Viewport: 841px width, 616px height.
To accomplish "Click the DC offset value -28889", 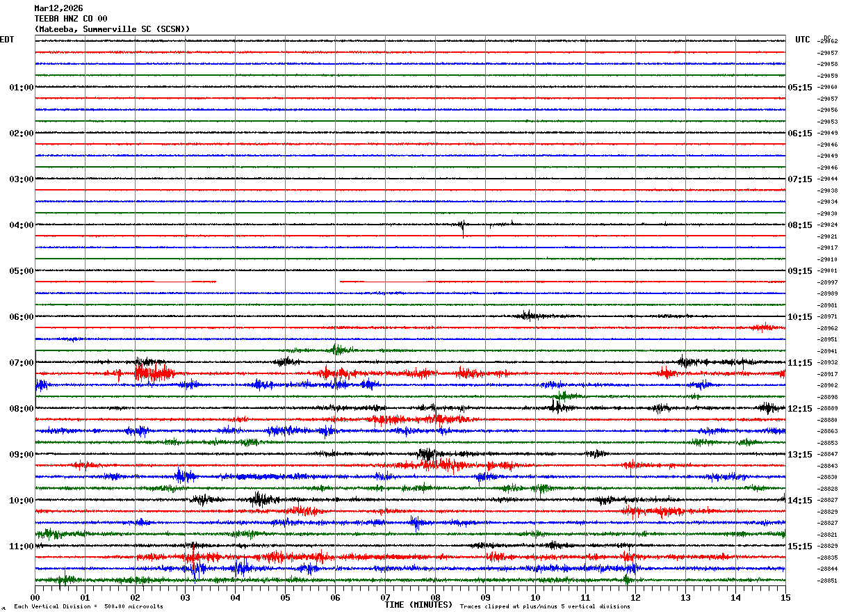I will 828,409.
